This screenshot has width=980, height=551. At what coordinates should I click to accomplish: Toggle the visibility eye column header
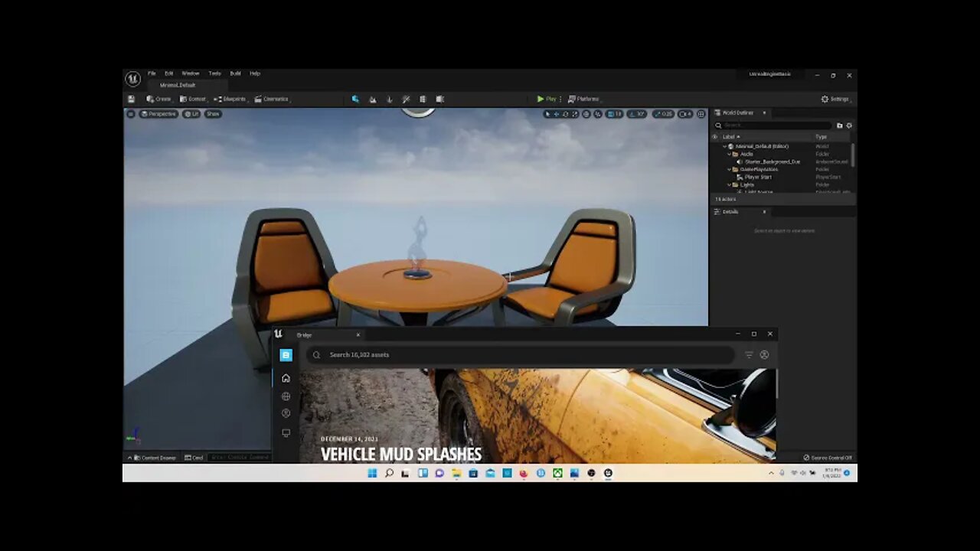[x=715, y=137]
